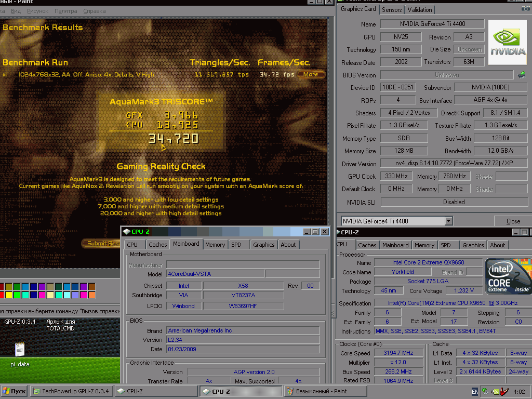Select Graphics Card tab in GPU-Z
Image resolution: width=532 pixels, height=399 pixels.
[358, 9]
